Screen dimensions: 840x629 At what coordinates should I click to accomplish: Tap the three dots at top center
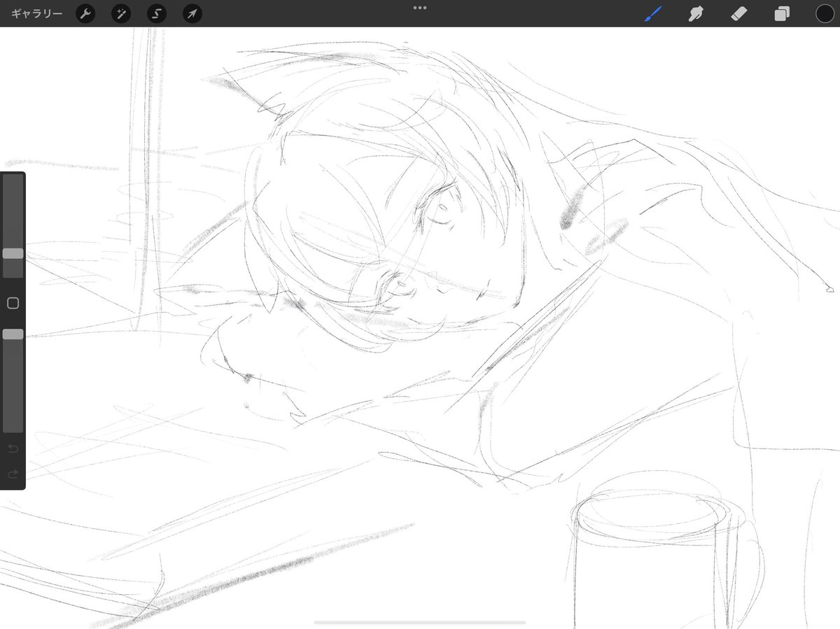(420, 8)
